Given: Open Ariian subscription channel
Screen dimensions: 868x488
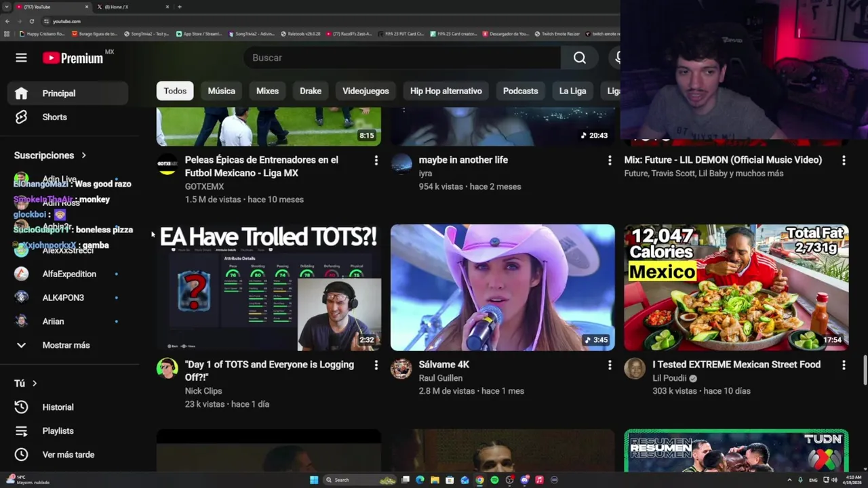Looking at the screenshot, I should (x=67, y=321).
